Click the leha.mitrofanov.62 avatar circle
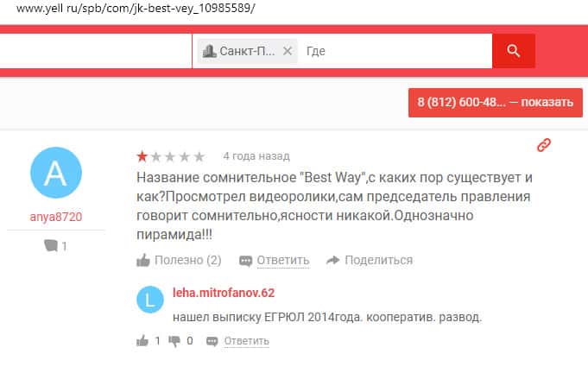The image size is (588, 373). [x=150, y=300]
